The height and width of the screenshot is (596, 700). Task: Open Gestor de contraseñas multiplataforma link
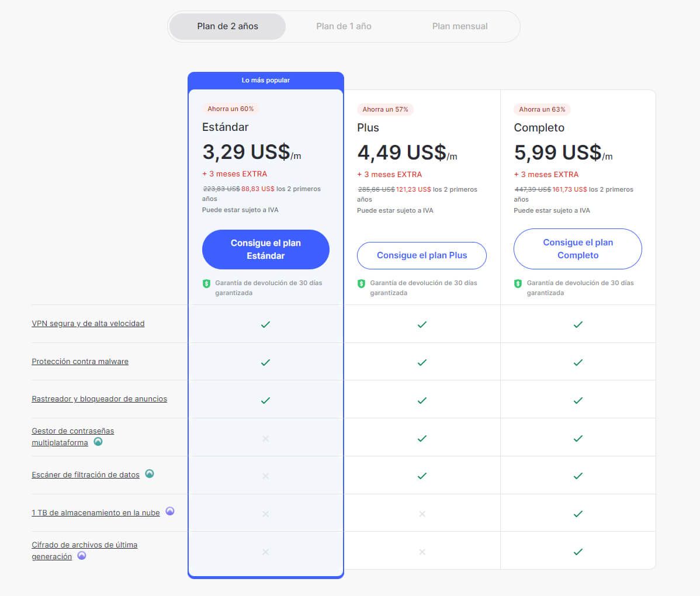[73, 437]
